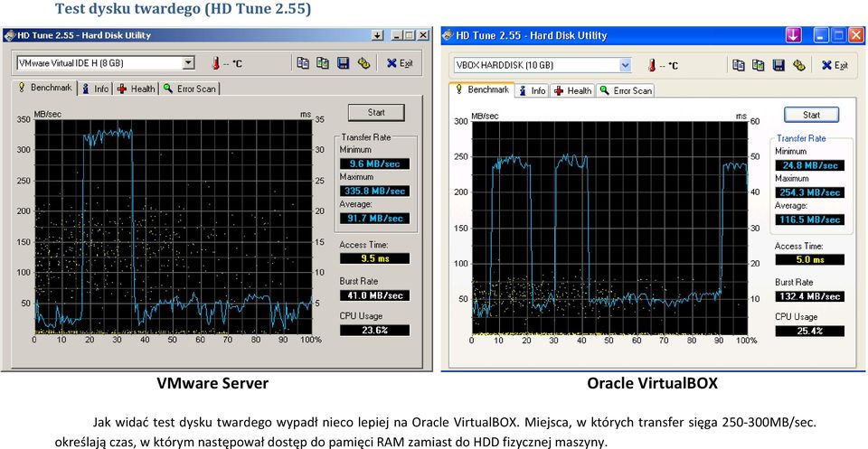Switch to Info tab in VBOX HD Tune window

click(x=532, y=90)
